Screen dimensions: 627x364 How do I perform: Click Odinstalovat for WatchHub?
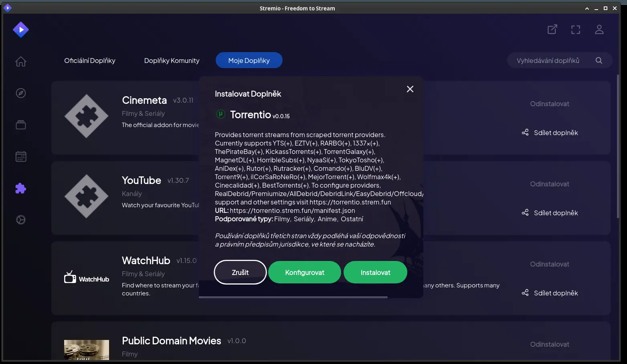[x=550, y=264]
